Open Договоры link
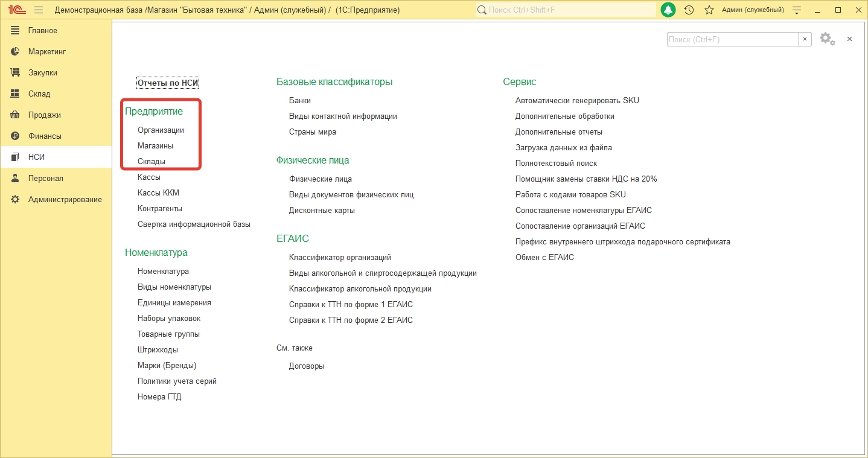The width and height of the screenshot is (868, 458). [307, 366]
